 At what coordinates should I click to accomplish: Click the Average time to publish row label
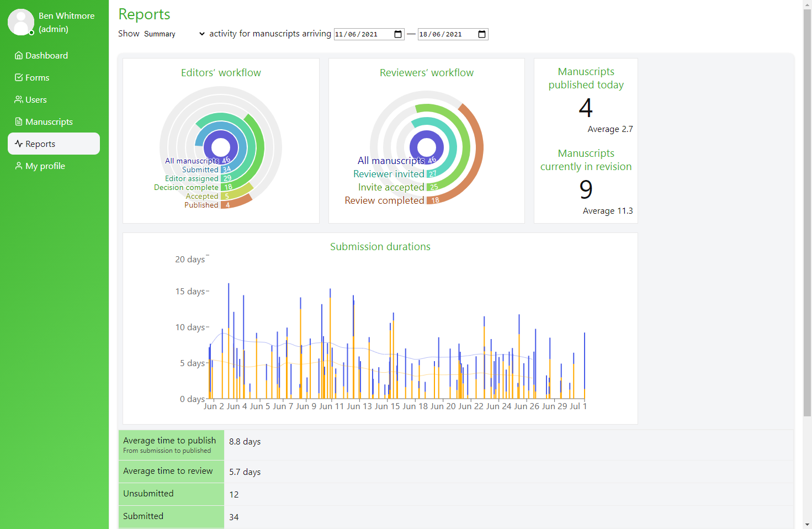click(169, 441)
